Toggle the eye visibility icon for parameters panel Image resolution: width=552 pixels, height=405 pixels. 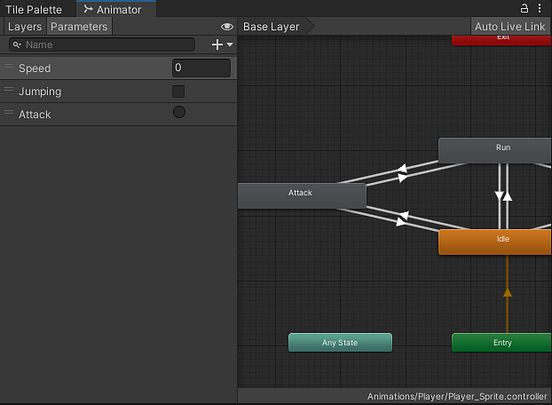coord(227,26)
